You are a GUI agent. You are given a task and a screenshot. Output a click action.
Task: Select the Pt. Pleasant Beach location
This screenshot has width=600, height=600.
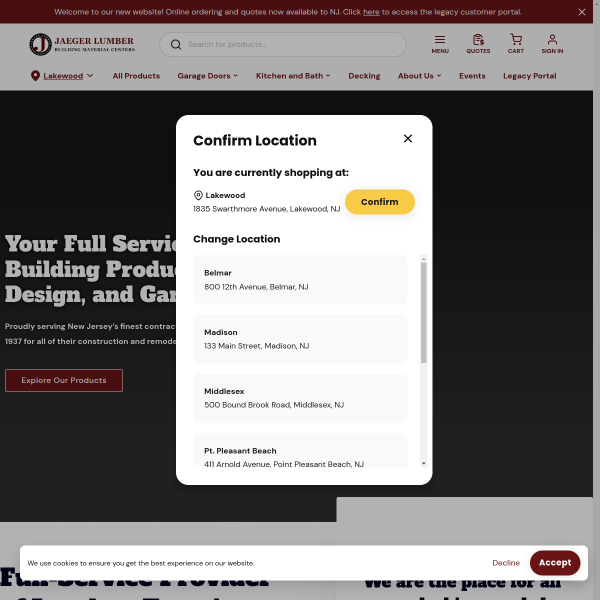300,450
